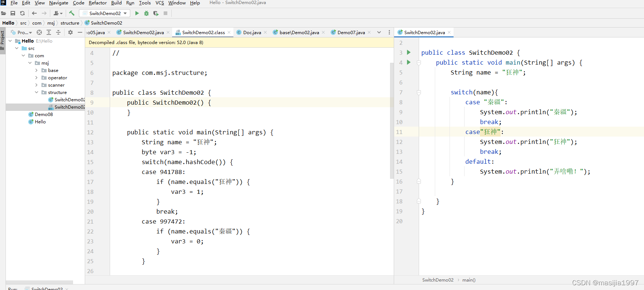Screen dimensions: 644x290
Task: Open Project panel settings gear
Action: pyautogui.click(x=70, y=32)
